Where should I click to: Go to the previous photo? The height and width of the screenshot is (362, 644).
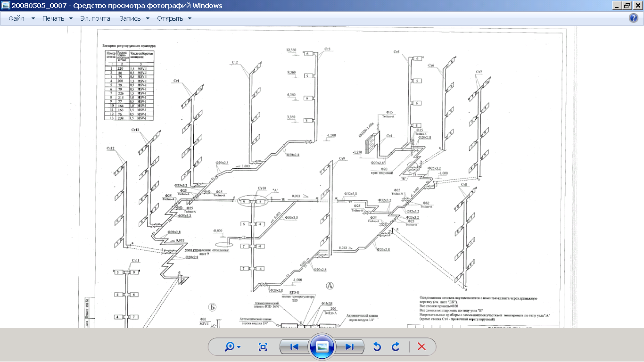point(295,347)
